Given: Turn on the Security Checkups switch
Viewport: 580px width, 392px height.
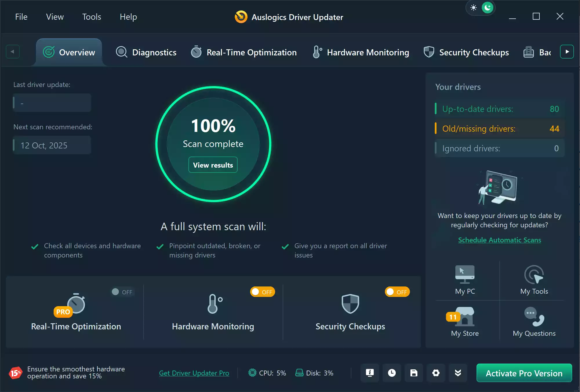Looking at the screenshot, I should [397, 292].
